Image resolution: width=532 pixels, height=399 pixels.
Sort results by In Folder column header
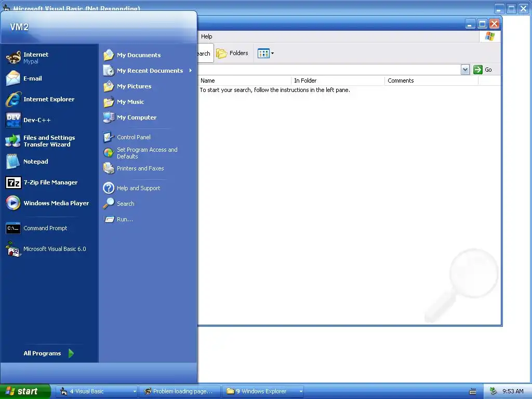pos(338,81)
